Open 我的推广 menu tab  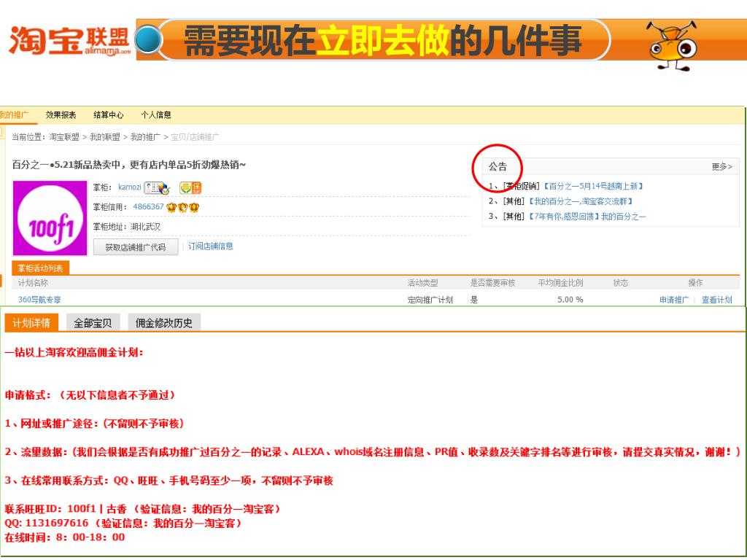click(13, 114)
